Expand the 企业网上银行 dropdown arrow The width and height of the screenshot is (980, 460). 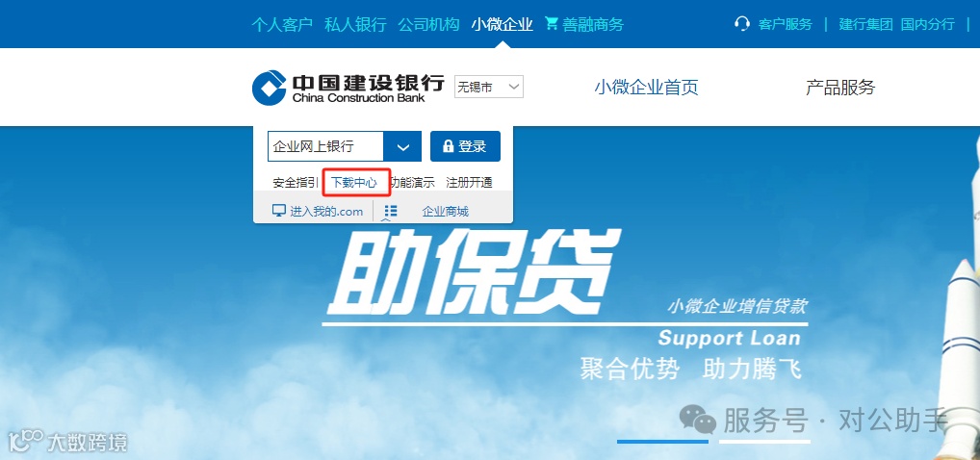(403, 147)
